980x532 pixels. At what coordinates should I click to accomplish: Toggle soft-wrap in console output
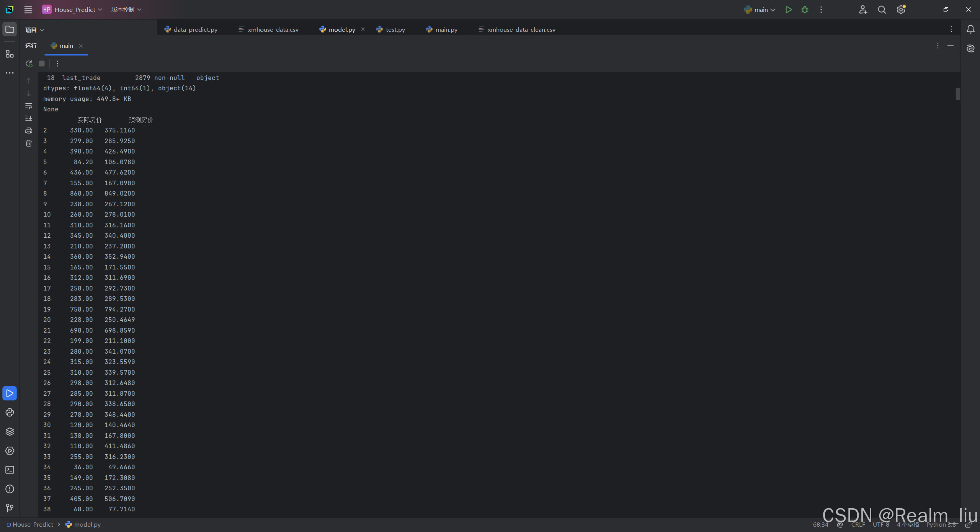pyautogui.click(x=29, y=106)
